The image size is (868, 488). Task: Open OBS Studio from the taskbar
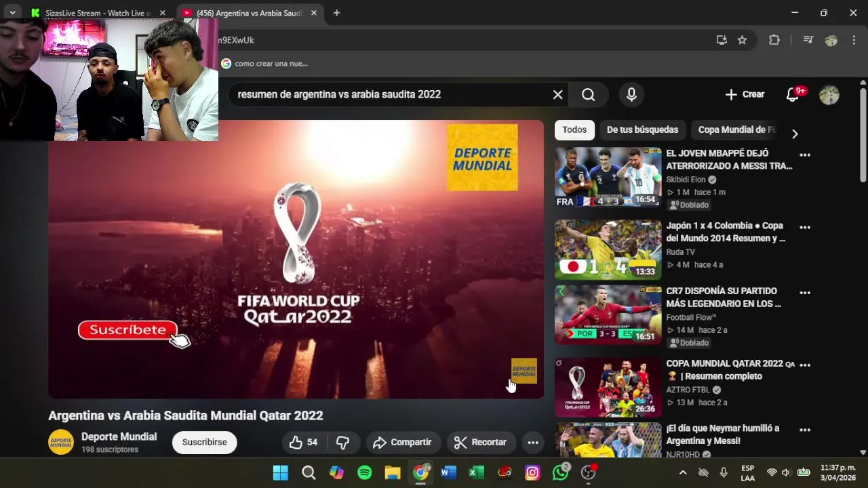pos(588,472)
